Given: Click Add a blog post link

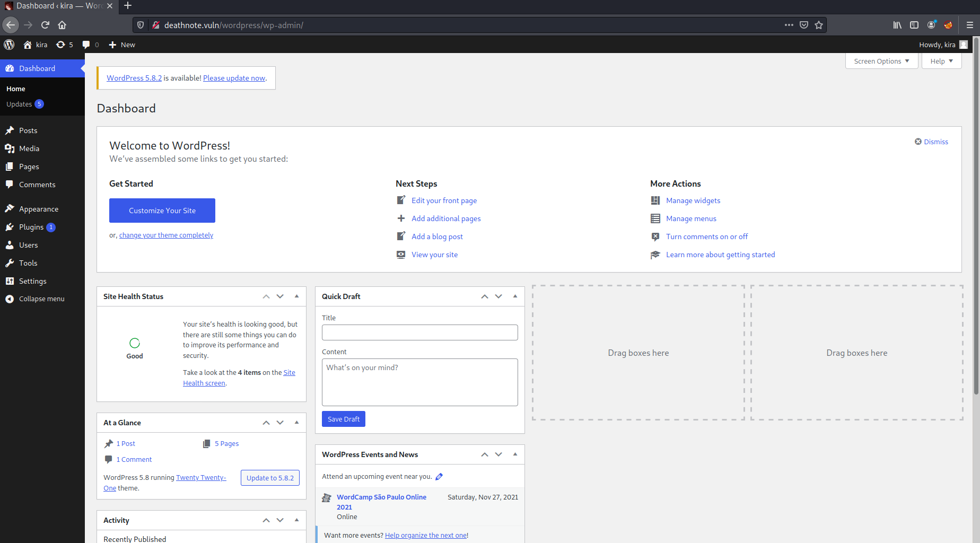Looking at the screenshot, I should [437, 237].
